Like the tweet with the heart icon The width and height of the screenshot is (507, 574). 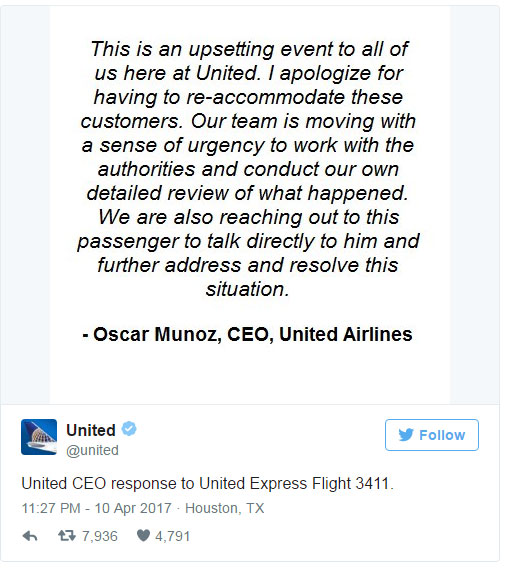point(143,536)
